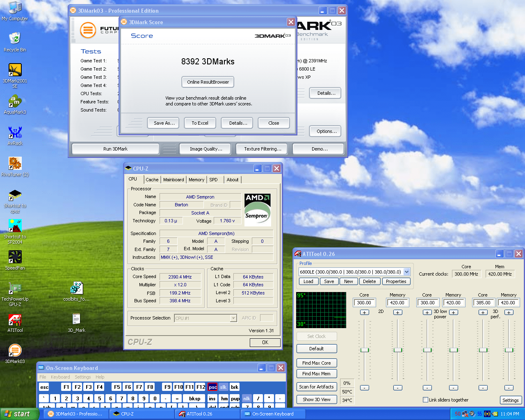Toggle the slk key on On-Screen Keyboard

click(x=223, y=387)
